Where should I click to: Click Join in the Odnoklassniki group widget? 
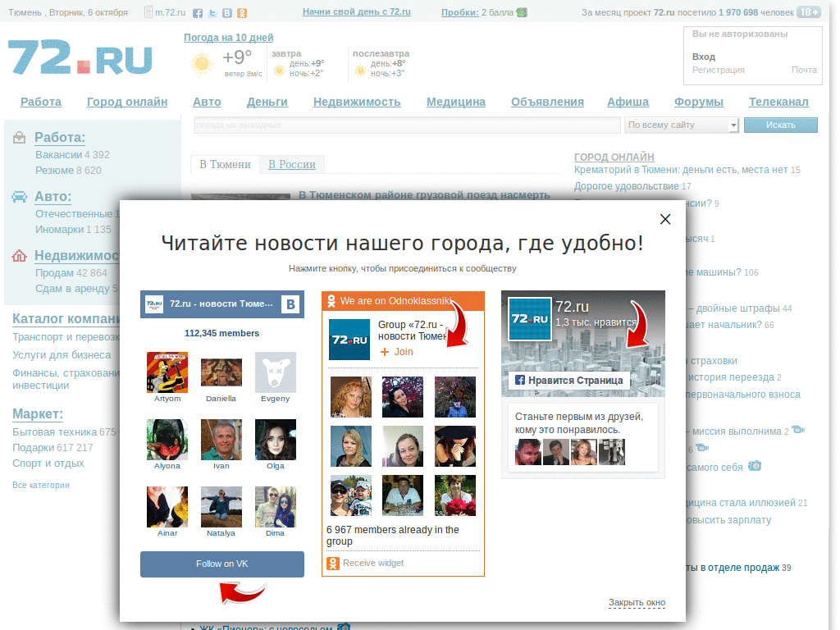[x=397, y=352]
